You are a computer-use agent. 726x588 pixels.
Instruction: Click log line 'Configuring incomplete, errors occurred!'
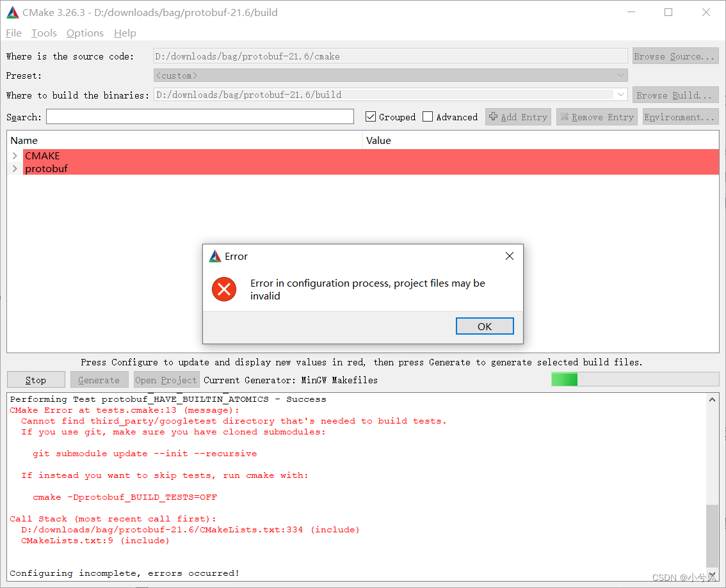pyautogui.click(x=124, y=573)
